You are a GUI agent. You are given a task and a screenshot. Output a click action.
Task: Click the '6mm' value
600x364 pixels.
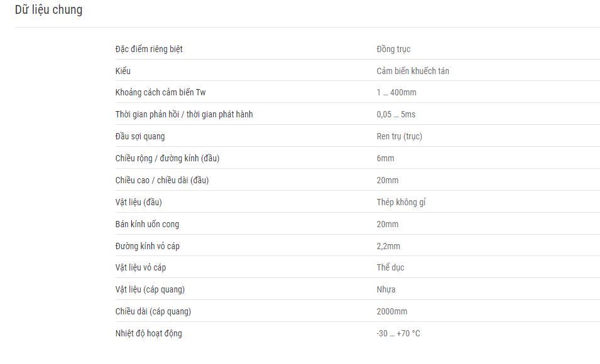pos(385,158)
